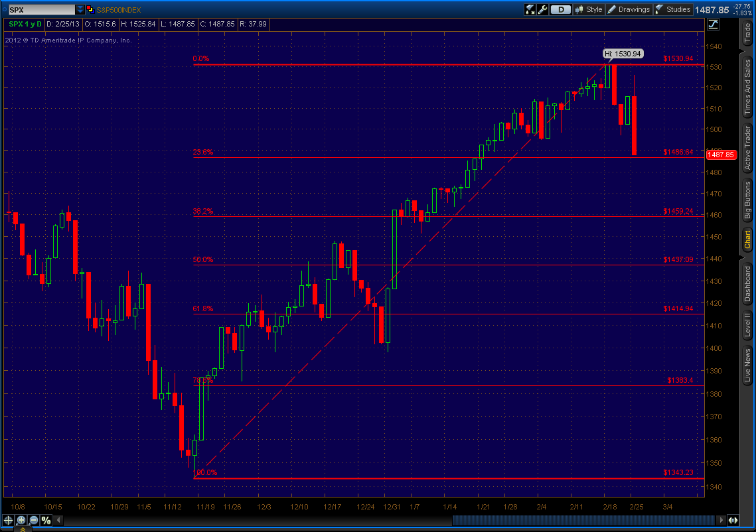Click the horizontal chart scrollbar thumb
The height and width of the screenshot is (532, 756).
583,520
